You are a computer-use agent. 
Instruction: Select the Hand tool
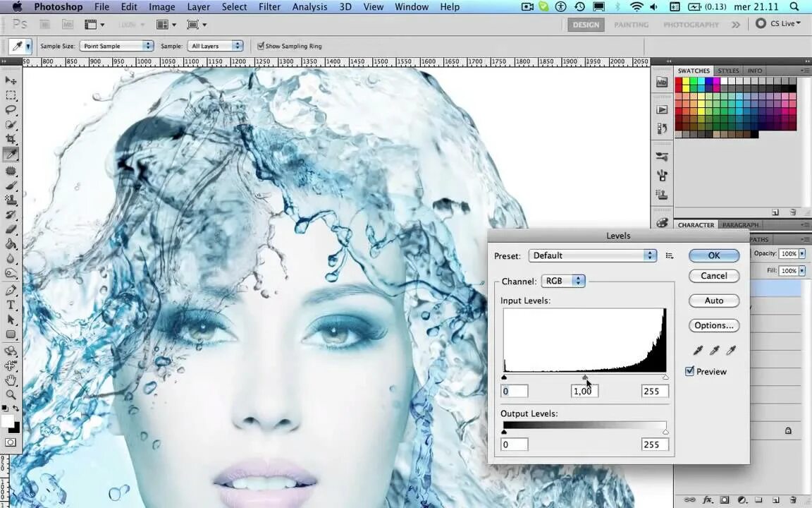[11, 380]
